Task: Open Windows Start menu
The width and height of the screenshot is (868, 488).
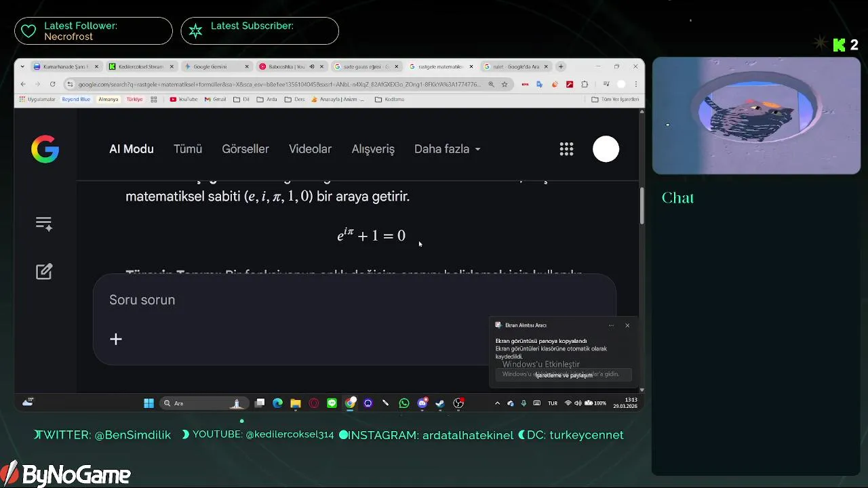Action: click(149, 403)
